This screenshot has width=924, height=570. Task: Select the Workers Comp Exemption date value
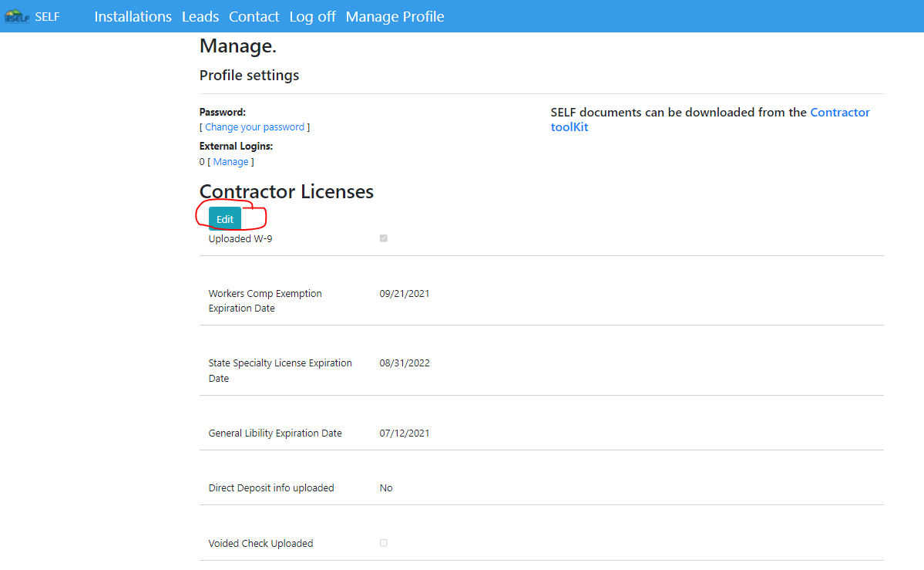(x=405, y=293)
